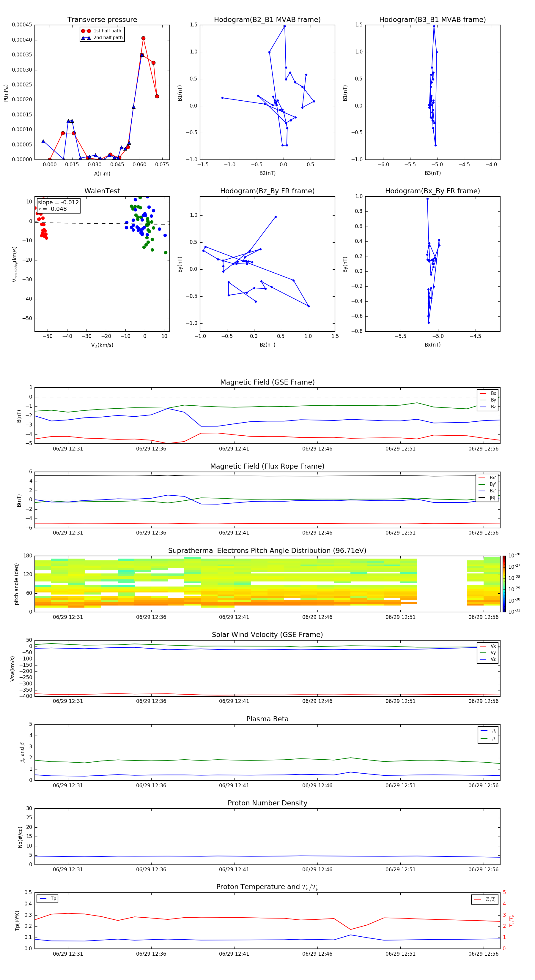
Task: Click the 'Plasma Beta' plot title
Action: click(x=267, y=719)
